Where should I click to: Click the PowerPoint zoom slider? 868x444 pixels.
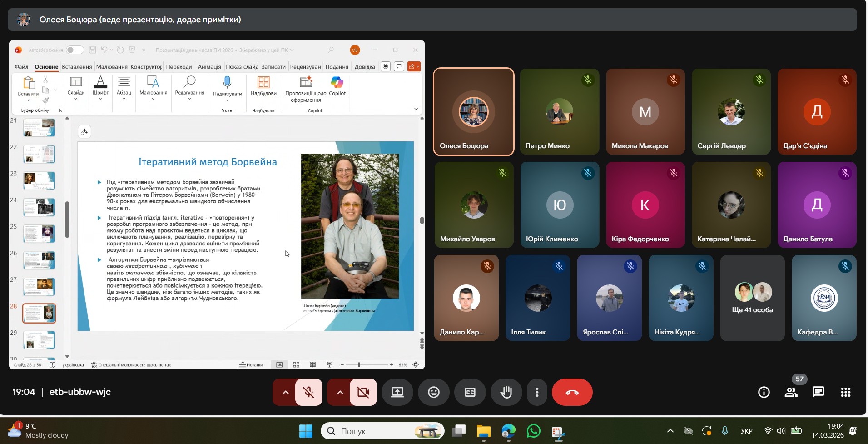[x=359, y=365]
